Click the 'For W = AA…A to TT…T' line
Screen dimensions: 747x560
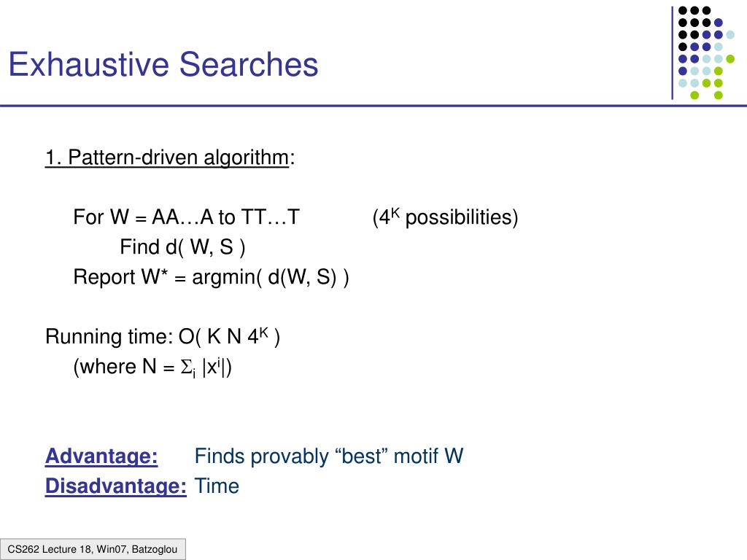coord(186,217)
